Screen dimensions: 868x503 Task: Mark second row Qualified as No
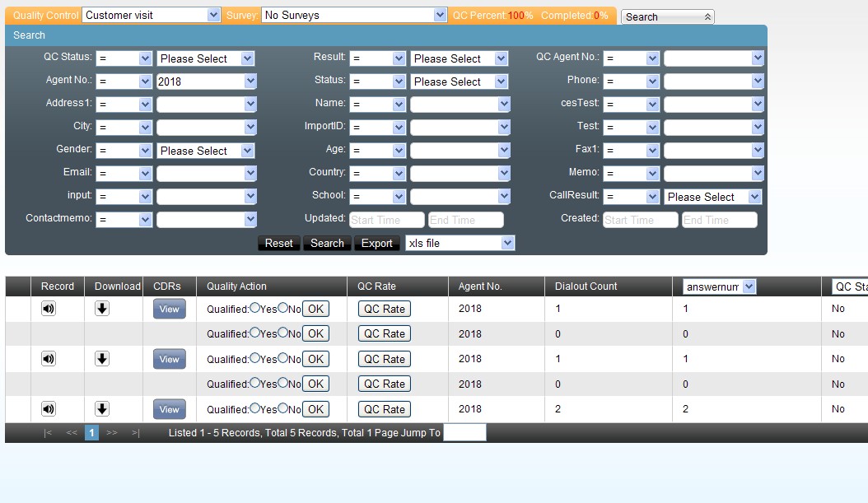pyautogui.click(x=282, y=333)
